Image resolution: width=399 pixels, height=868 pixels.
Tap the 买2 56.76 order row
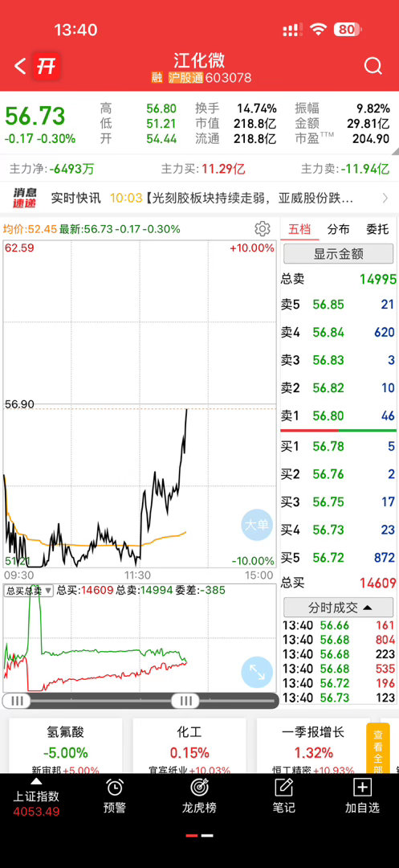coord(338,474)
